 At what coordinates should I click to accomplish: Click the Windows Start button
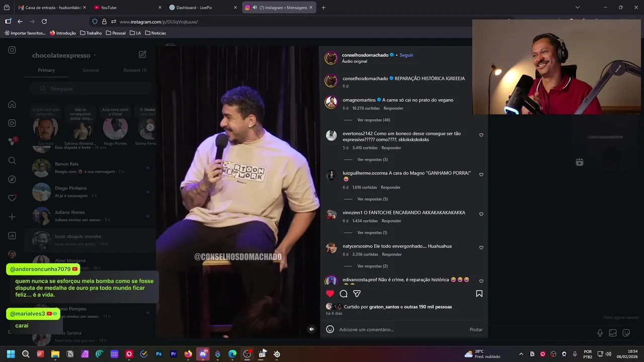(11, 354)
